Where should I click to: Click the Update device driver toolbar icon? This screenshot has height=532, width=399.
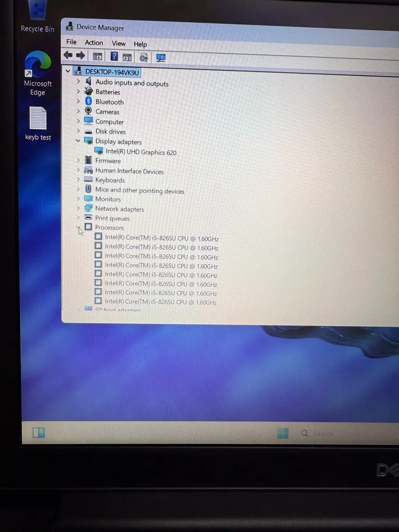coord(144,57)
